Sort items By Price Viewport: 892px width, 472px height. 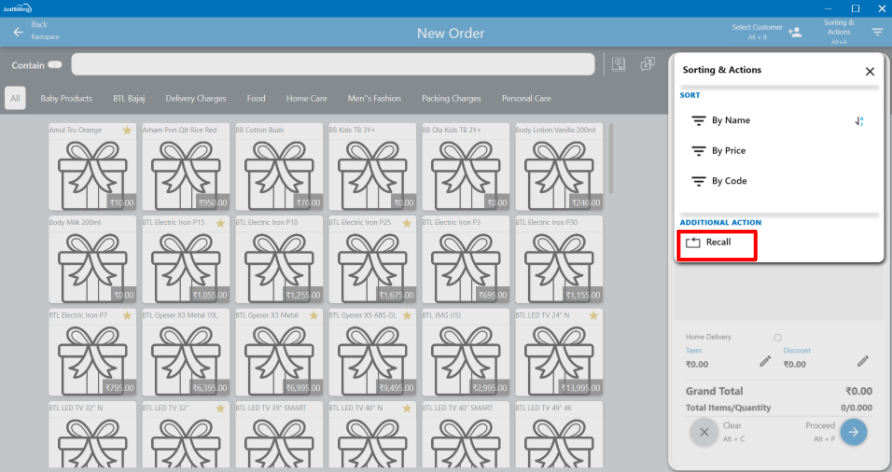coord(728,151)
